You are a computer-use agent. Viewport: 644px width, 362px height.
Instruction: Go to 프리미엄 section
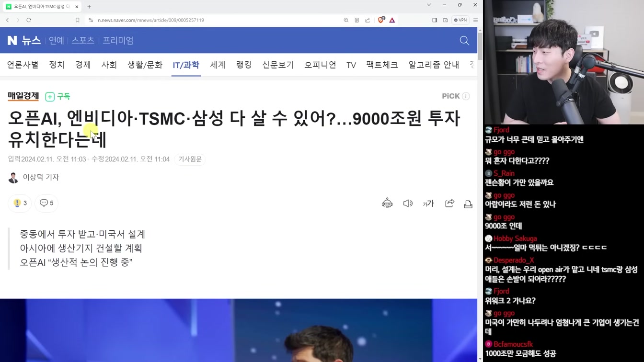click(x=118, y=41)
